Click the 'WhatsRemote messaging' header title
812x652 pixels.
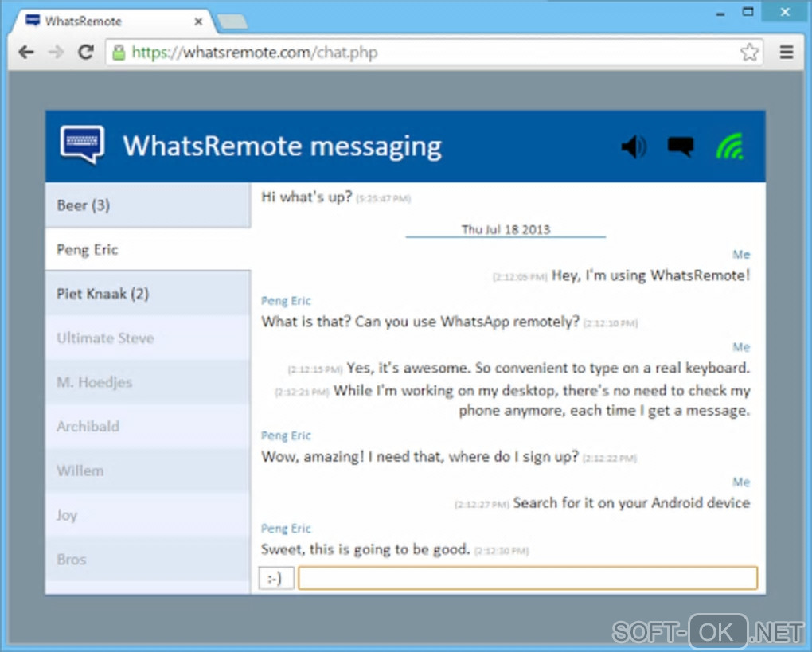click(x=283, y=146)
